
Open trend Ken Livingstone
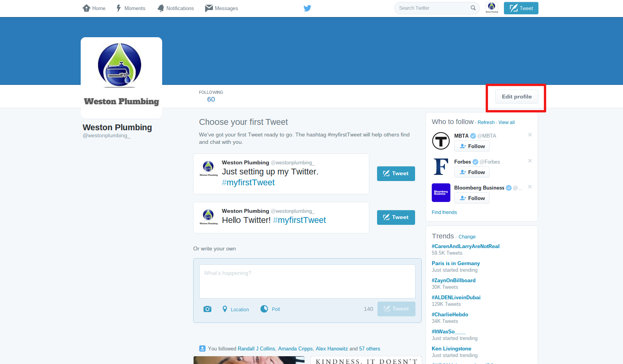[452, 348]
